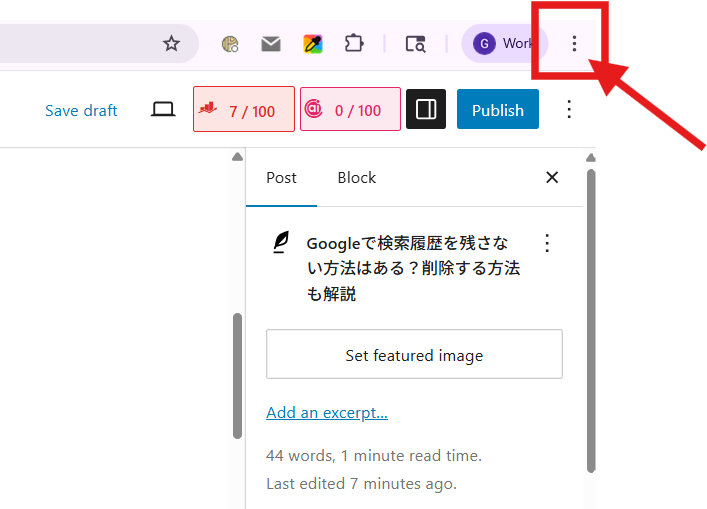Switch to the Block tab
The width and height of the screenshot is (707, 509).
point(357,178)
